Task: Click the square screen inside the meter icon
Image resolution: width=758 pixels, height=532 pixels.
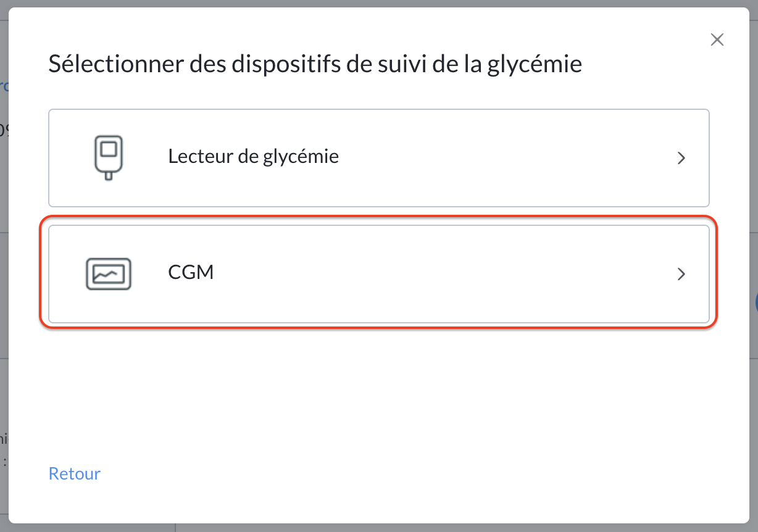Action: coord(108,149)
